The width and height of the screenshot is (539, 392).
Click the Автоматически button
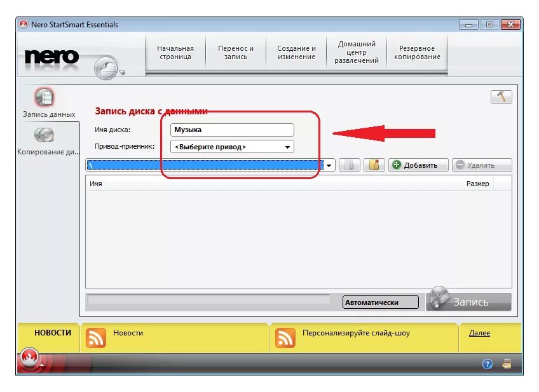click(x=381, y=302)
